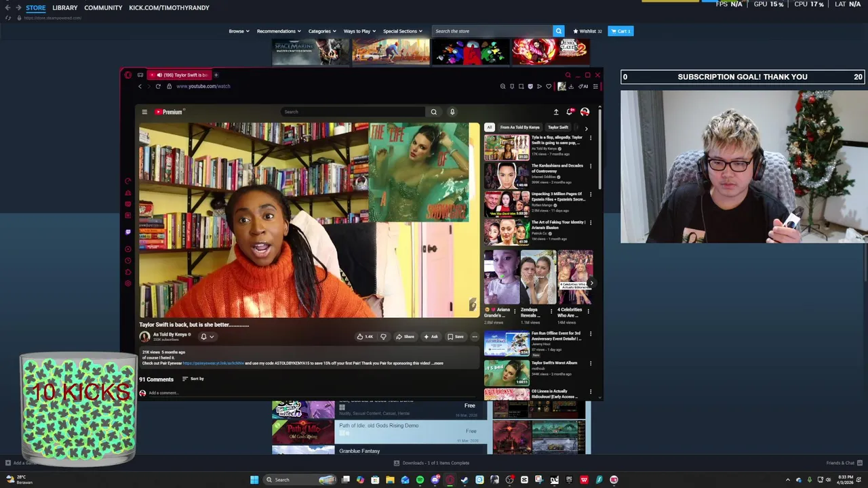Open Opera main menu logo
The image size is (868, 488).
point(128,75)
